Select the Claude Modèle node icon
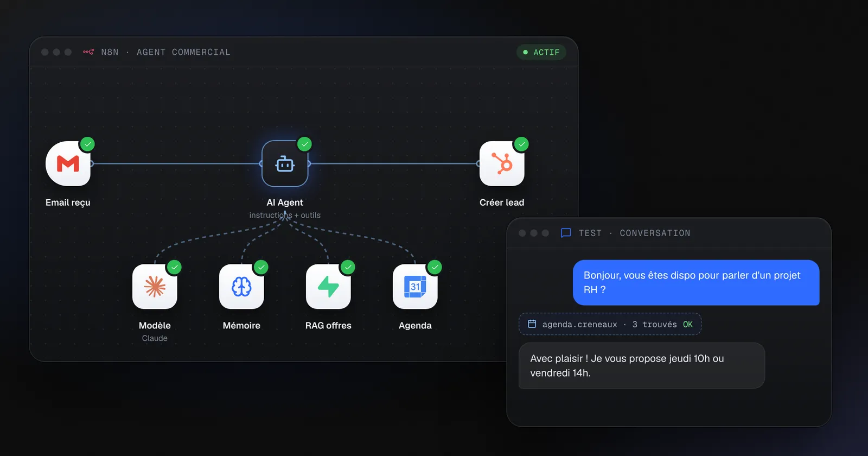868x456 pixels. tap(155, 287)
